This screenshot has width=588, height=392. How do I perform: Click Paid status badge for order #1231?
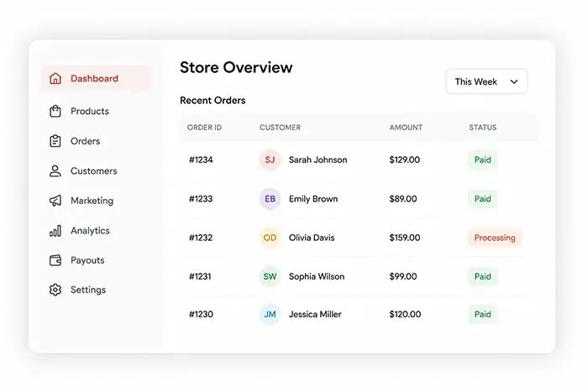pos(483,276)
